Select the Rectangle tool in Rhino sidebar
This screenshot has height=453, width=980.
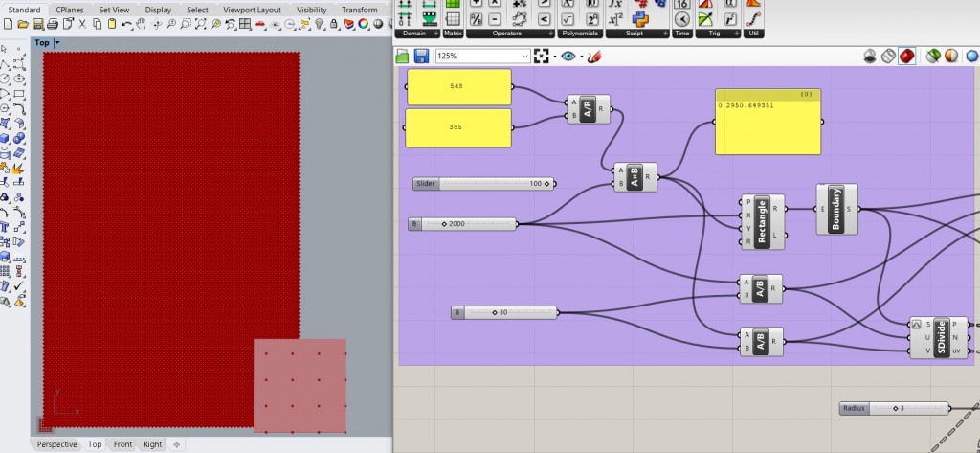(x=19, y=95)
